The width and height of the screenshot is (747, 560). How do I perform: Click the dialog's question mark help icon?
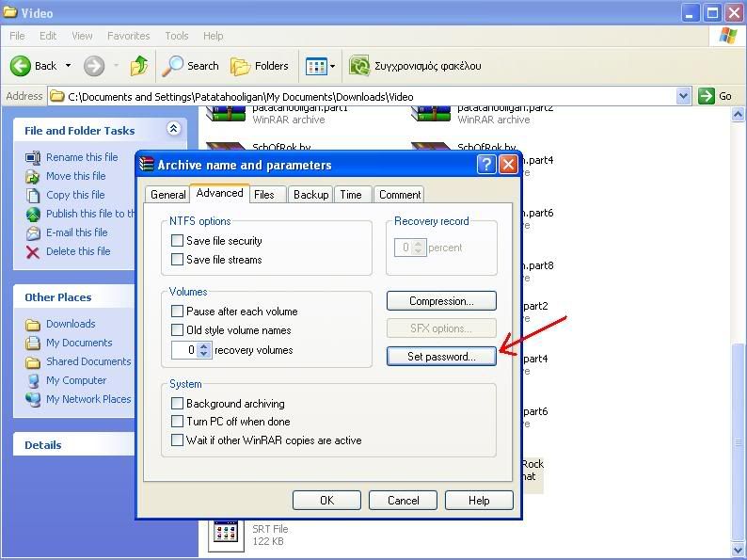tap(486, 165)
